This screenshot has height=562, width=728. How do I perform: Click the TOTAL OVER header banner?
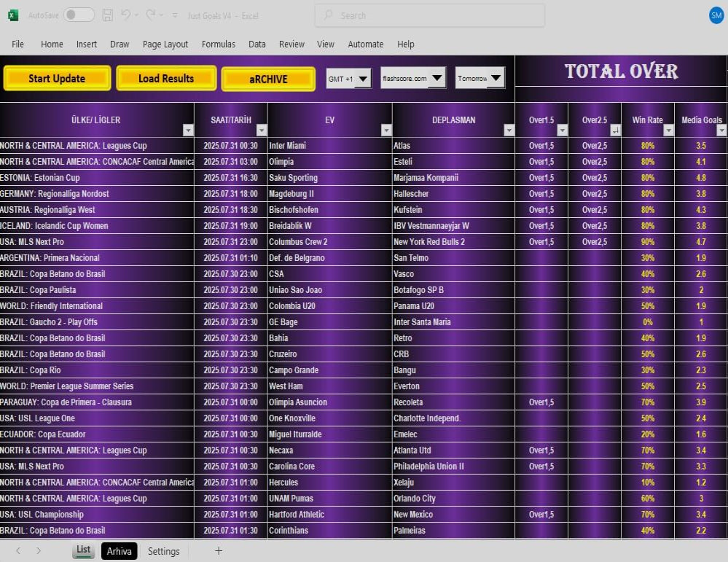tap(621, 71)
